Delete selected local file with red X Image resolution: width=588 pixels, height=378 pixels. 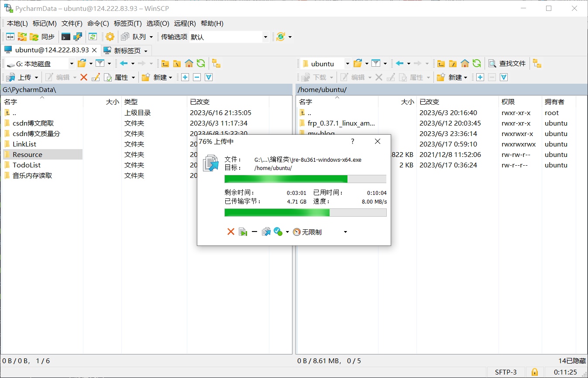point(84,77)
